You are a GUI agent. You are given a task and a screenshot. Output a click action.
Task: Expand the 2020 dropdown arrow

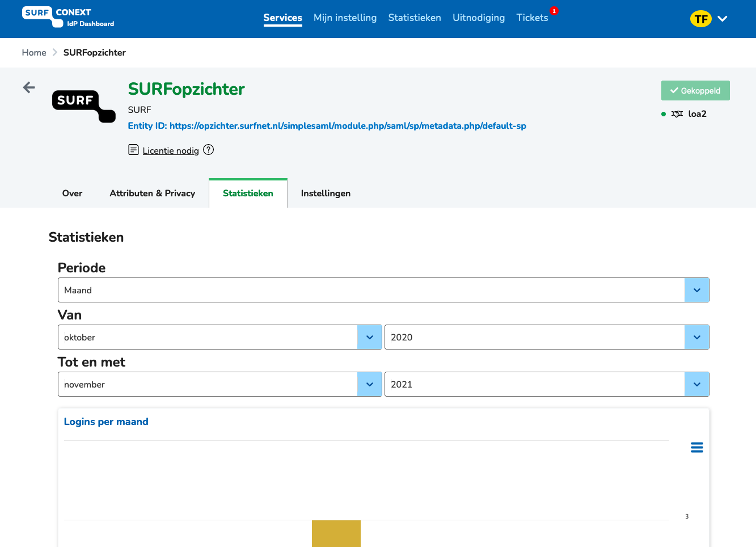point(697,337)
